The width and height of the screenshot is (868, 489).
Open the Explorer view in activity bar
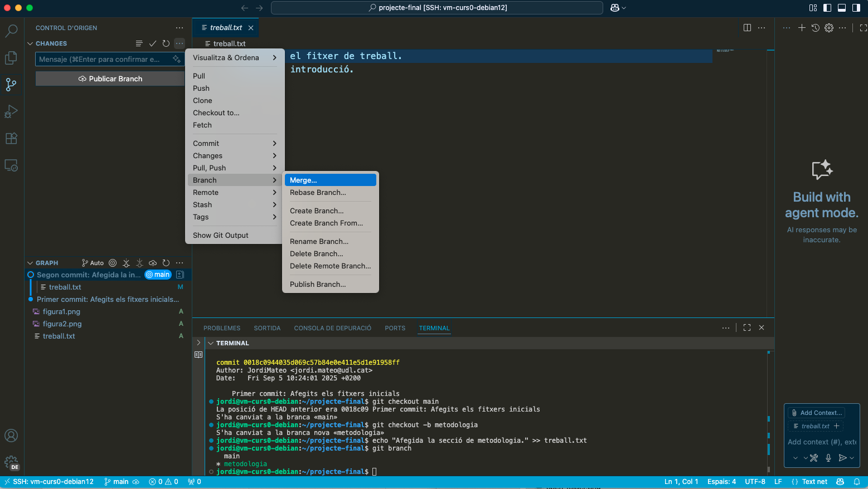[11, 57]
